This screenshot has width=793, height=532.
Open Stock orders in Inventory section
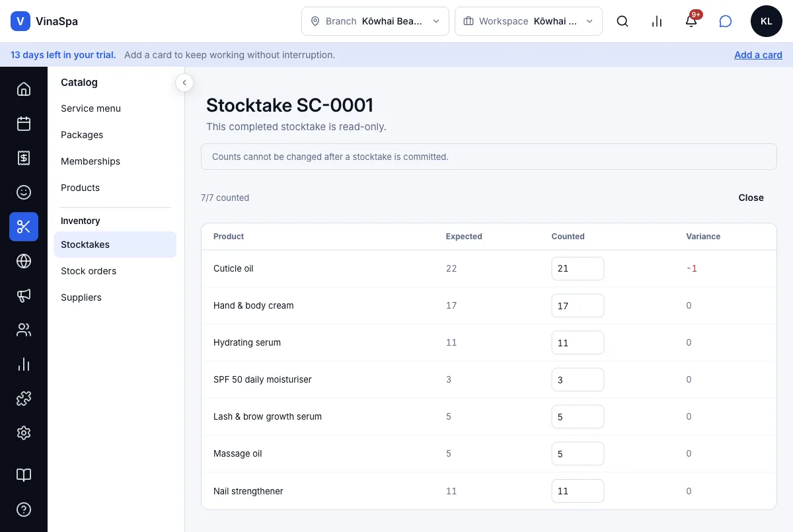[x=115, y=271]
